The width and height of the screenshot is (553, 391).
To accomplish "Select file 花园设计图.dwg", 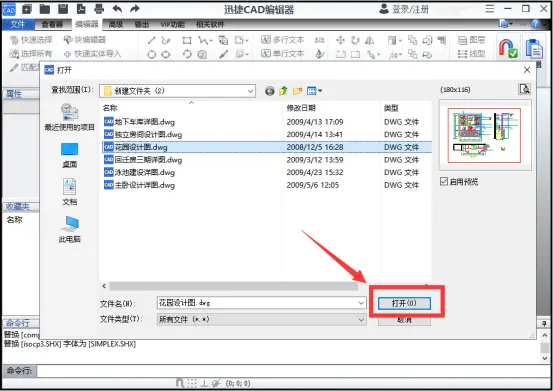I will tap(267, 147).
